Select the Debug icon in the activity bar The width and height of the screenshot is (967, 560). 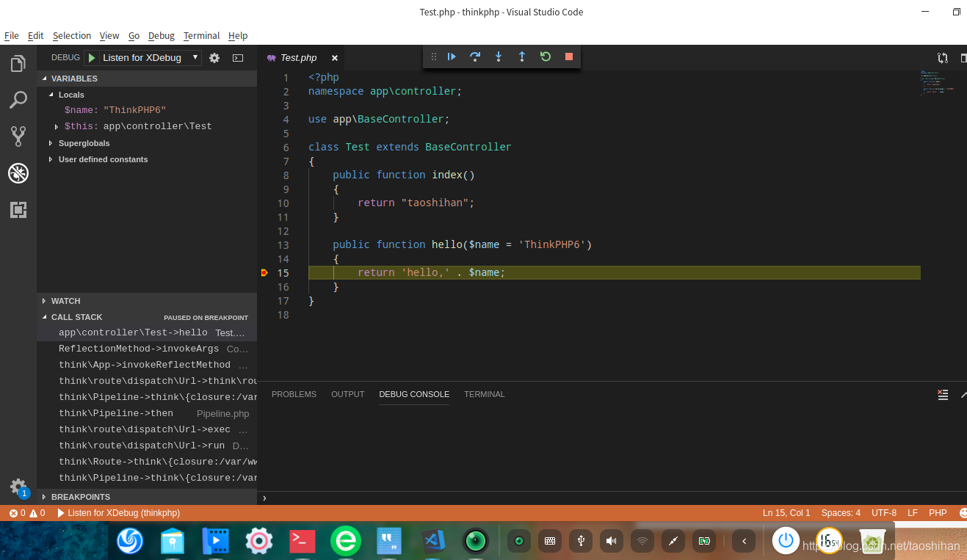(18, 173)
